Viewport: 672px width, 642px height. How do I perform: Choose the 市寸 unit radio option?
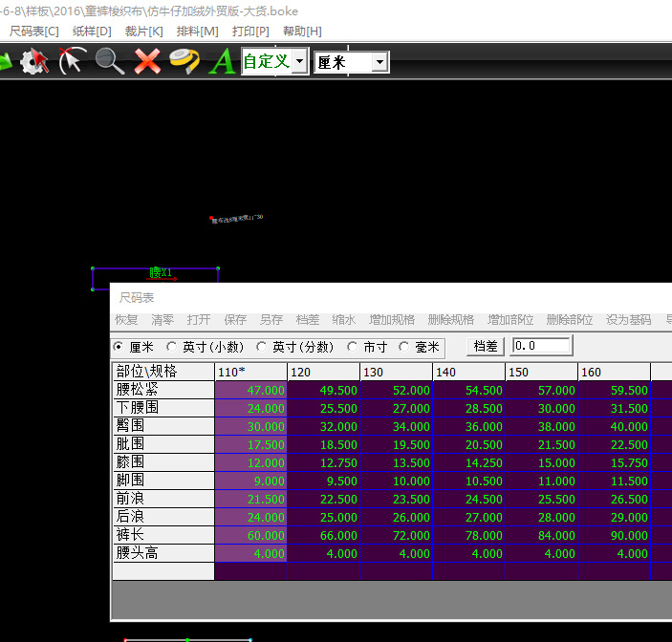pyautogui.click(x=353, y=347)
